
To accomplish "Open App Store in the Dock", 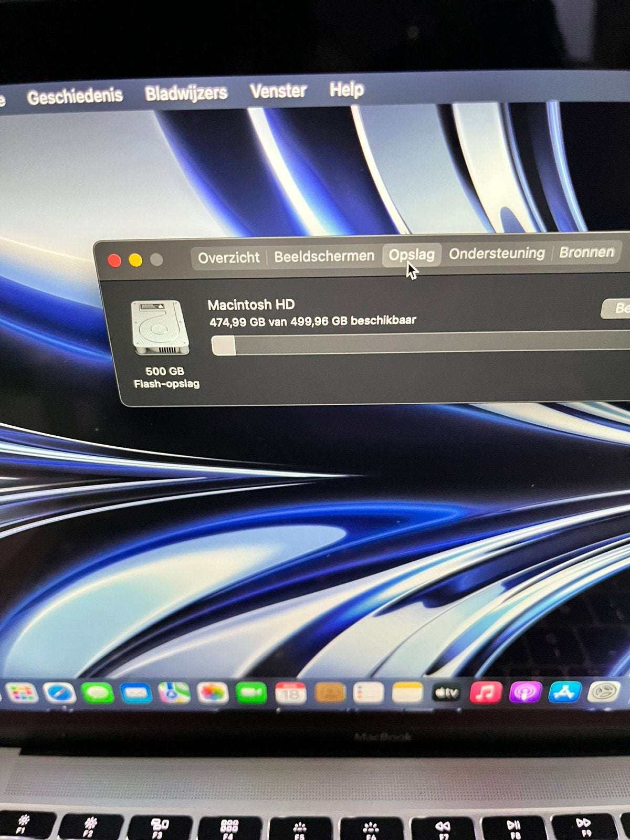I will click(x=564, y=692).
